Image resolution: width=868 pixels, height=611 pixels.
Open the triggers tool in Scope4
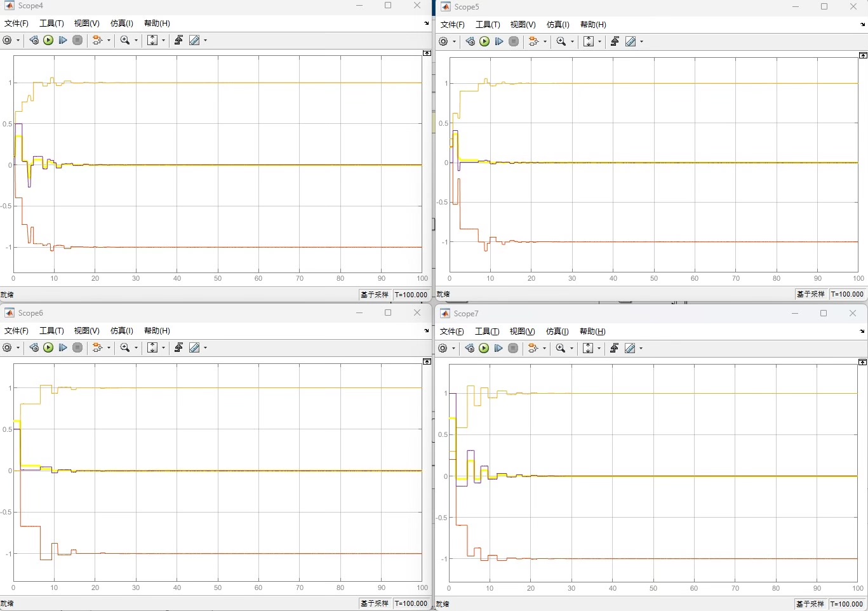pyautogui.click(x=178, y=40)
